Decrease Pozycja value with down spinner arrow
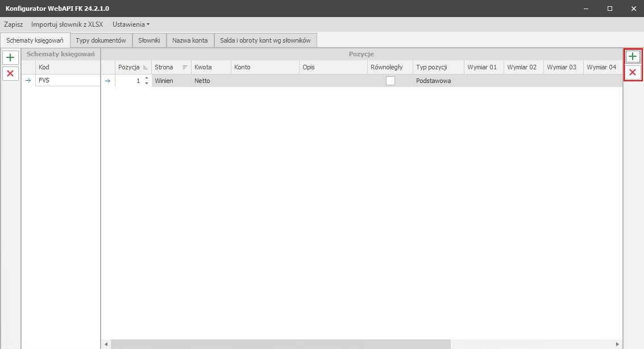The width and height of the screenshot is (644, 349). (147, 84)
